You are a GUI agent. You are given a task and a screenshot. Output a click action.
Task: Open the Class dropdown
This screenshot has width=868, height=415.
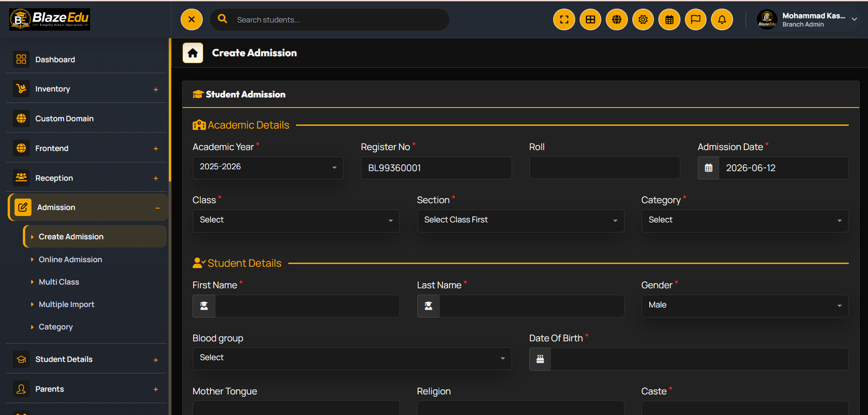tap(296, 221)
